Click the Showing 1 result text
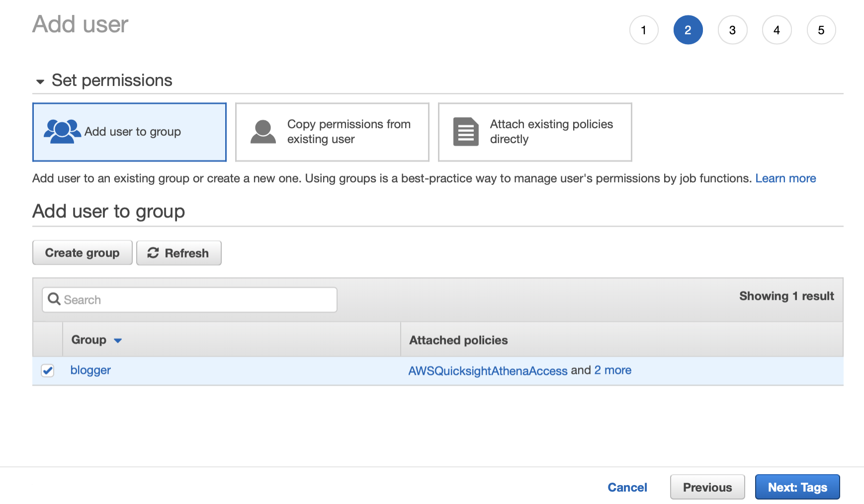The height and width of the screenshot is (504, 864). [786, 296]
